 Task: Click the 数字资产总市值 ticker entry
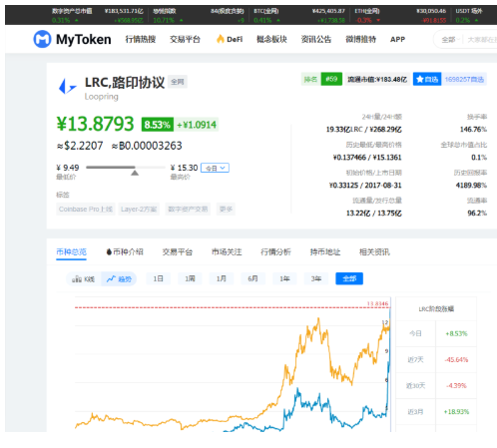pyautogui.click(x=97, y=15)
